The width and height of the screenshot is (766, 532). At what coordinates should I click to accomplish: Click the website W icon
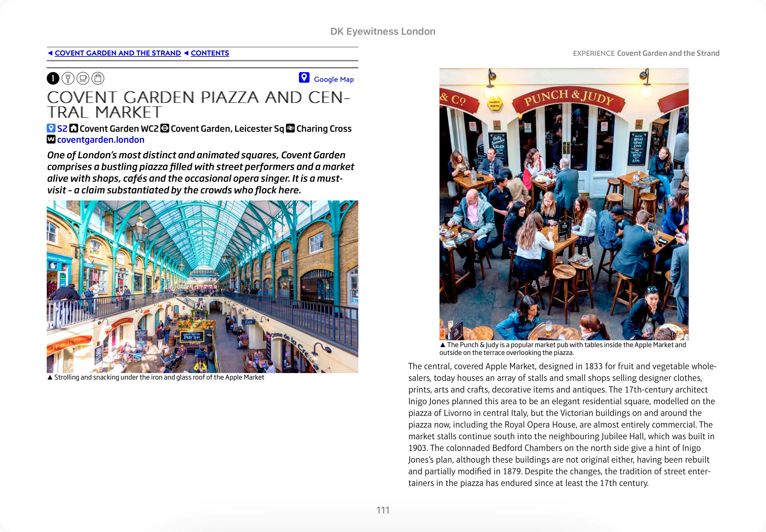[x=51, y=139]
